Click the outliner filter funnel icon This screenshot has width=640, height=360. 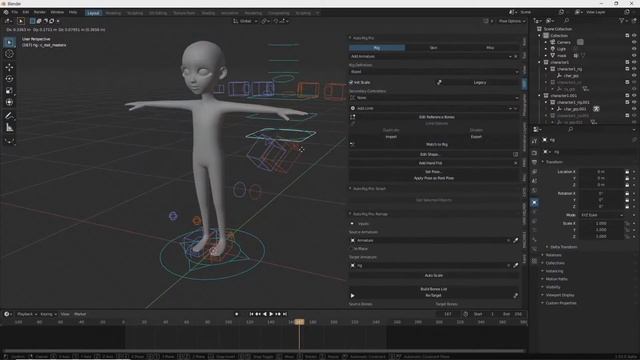[622, 20]
